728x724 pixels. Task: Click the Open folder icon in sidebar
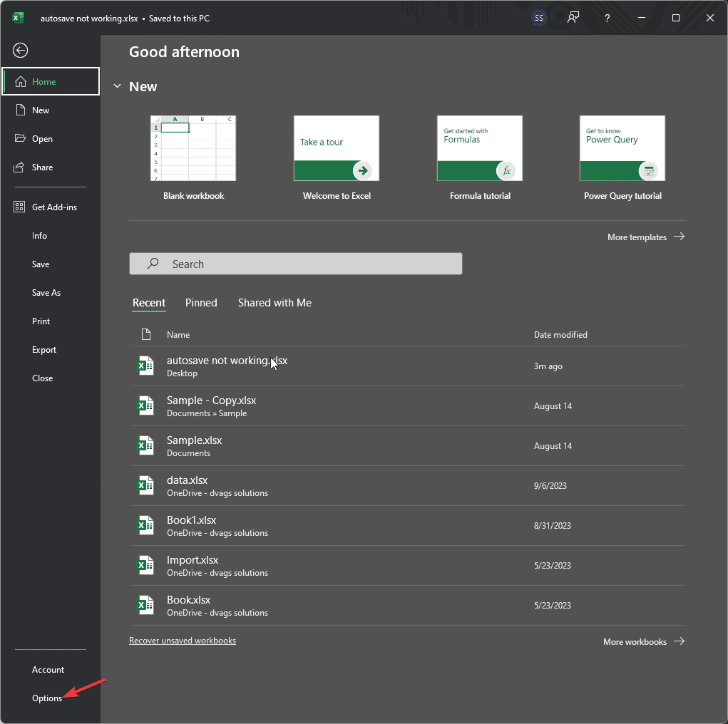(x=20, y=139)
